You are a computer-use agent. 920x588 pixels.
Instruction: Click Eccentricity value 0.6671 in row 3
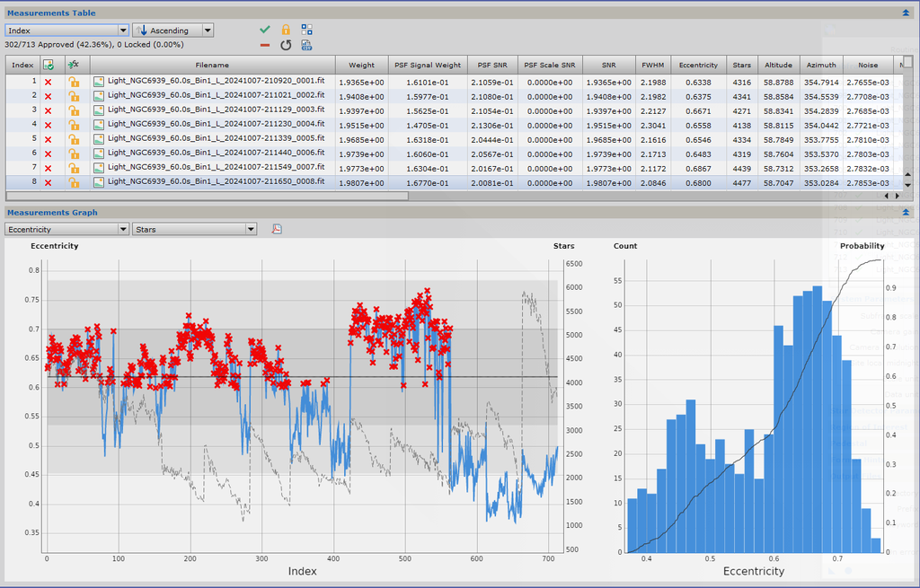coord(698,111)
